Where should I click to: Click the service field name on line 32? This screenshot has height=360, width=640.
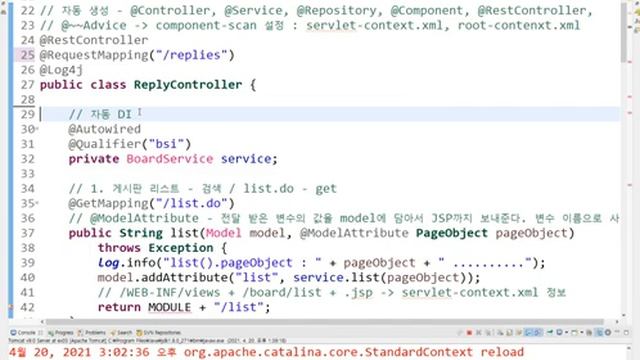pyautogui.click(x=246, y=159)
